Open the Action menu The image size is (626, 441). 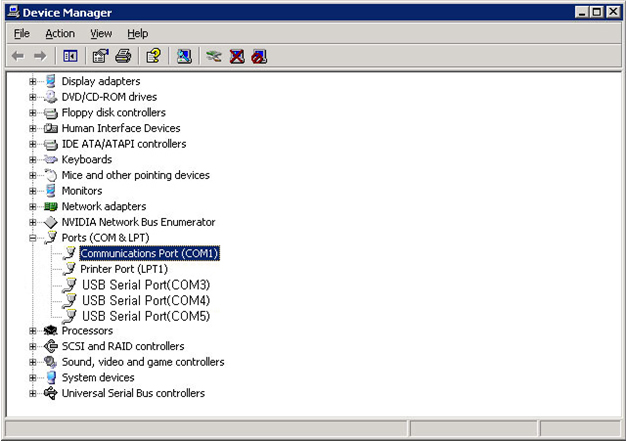[60, 34]
